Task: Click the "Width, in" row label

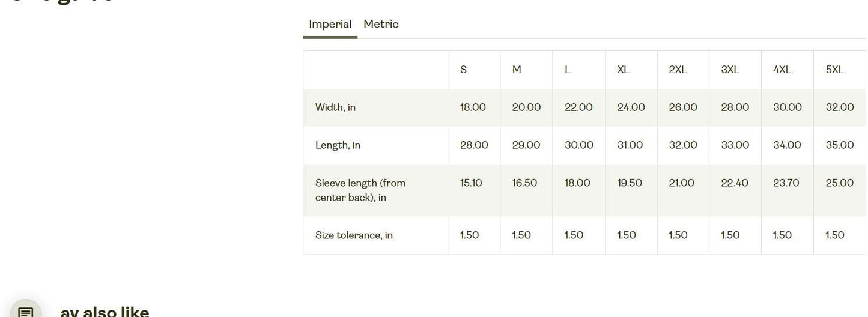Action: [335, 107]
